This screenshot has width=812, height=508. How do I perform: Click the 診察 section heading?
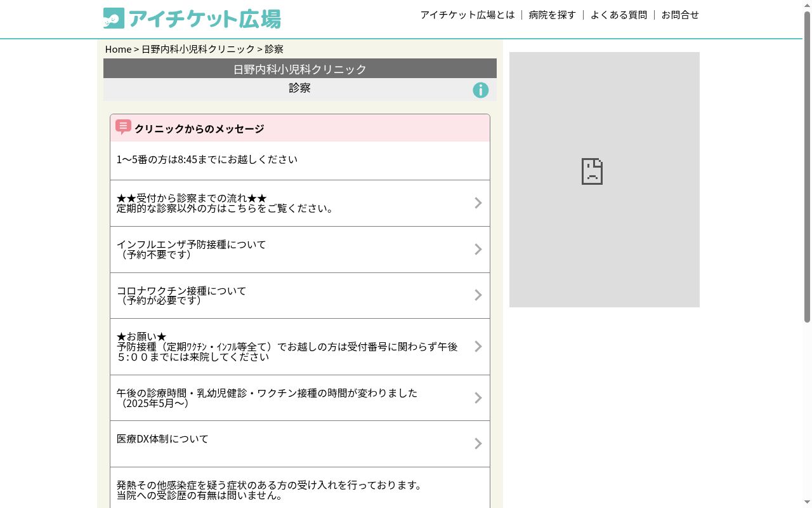[300, 88]
